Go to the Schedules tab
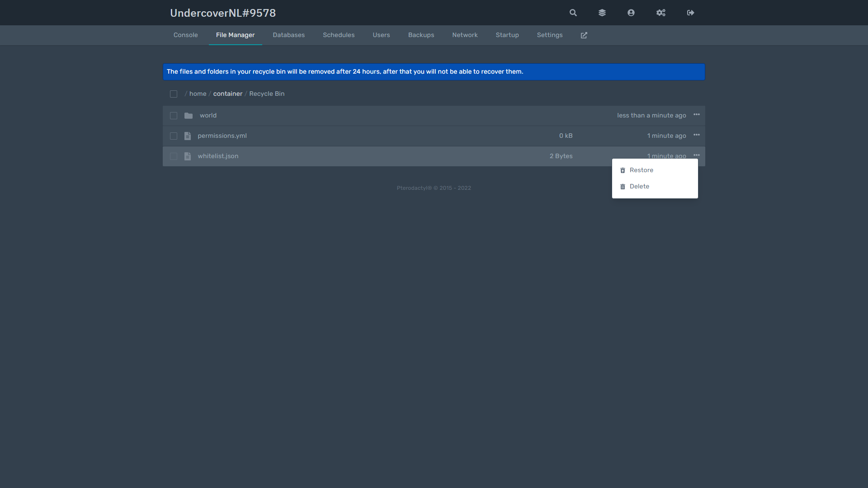Screen dimensions: 868x488 click(x=339, y=35)
